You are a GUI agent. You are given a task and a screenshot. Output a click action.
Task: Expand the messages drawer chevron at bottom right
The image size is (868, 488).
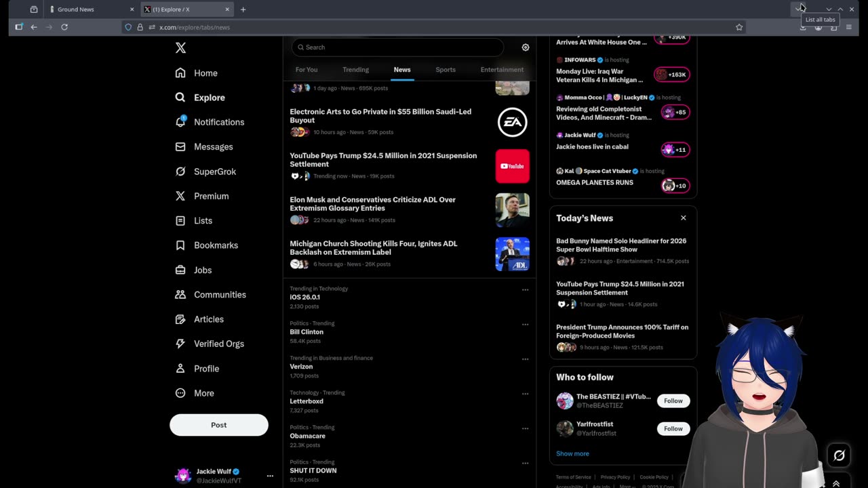(836, 483)
